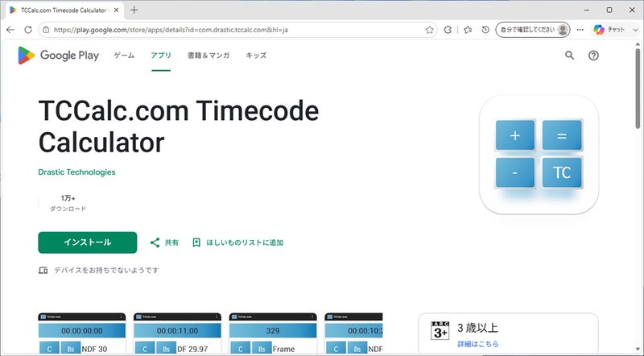Expand the Copilot sidebar chevron
644x356 pixels.
(x=635, y=30)
